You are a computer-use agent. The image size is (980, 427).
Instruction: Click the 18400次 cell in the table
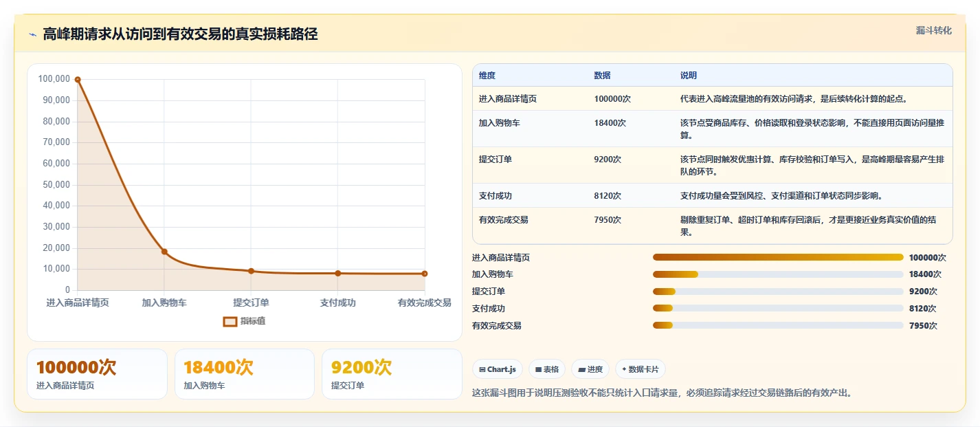pyautogui.click(x=610, y=123)
